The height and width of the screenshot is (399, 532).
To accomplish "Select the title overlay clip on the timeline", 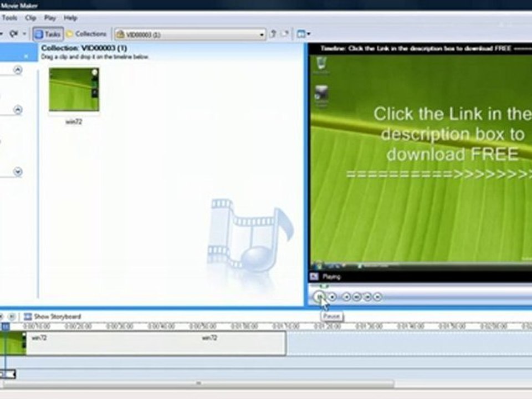I will point(7,374).
